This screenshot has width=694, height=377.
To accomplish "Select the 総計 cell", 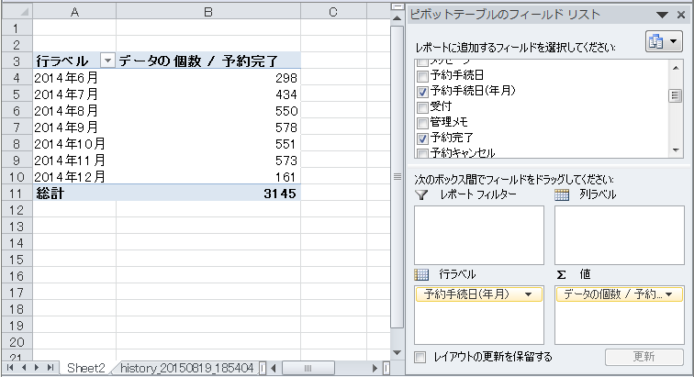I will point(74,193).
